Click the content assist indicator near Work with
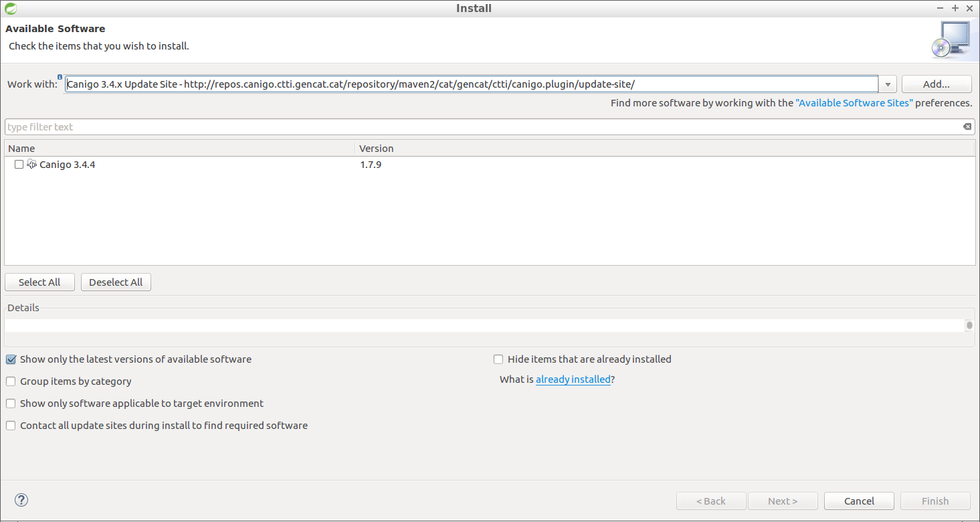The width and height of the screenshot is (980, 522). coord(60,77)
